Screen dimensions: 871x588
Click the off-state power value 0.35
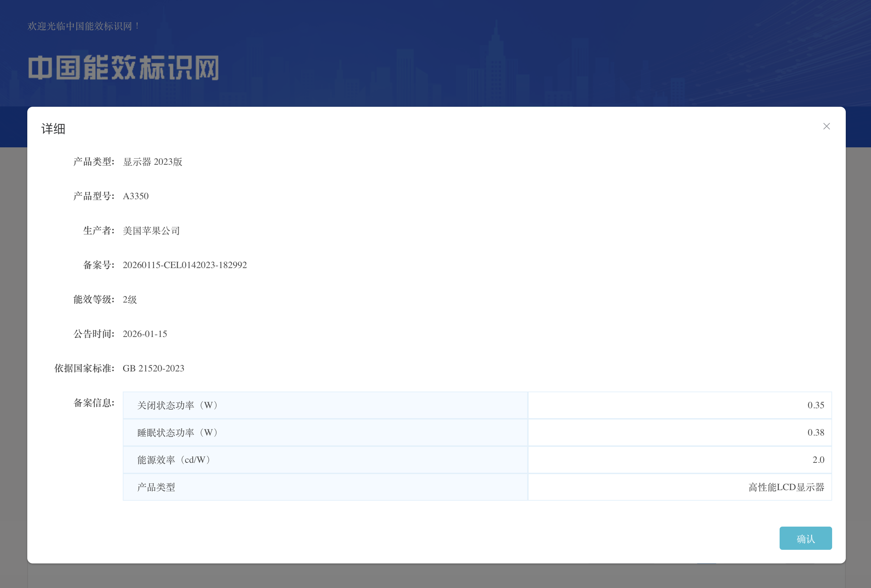click(x=815, y=406)
